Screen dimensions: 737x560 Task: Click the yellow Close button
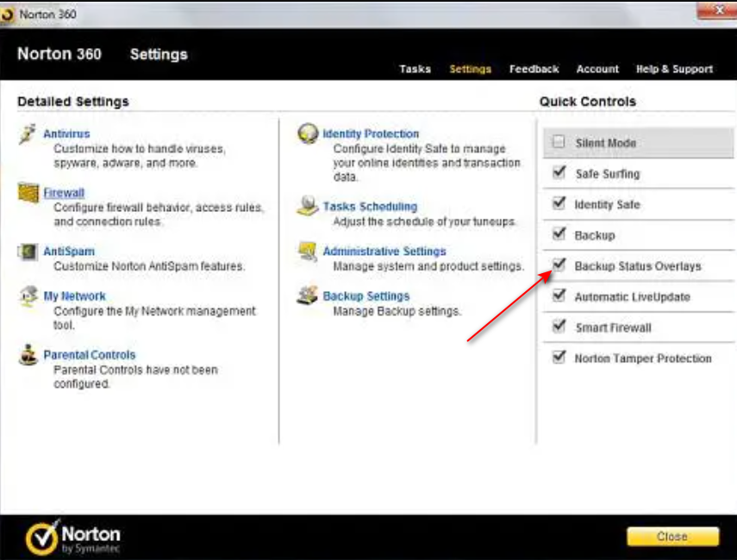pos(672,537)
